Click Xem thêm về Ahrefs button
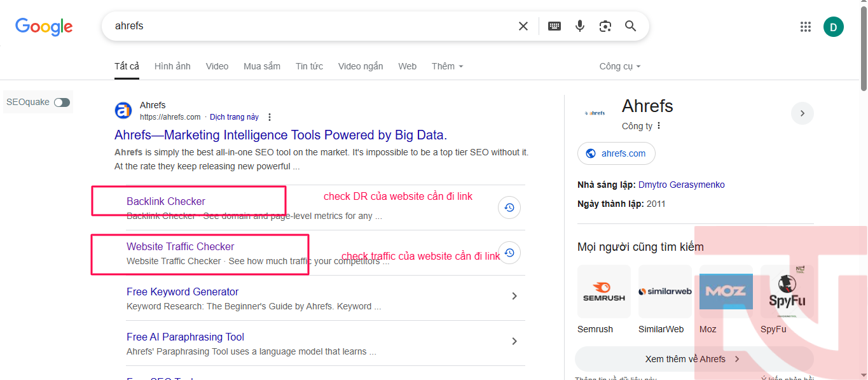The image size is (868, 380). (694, 359)
